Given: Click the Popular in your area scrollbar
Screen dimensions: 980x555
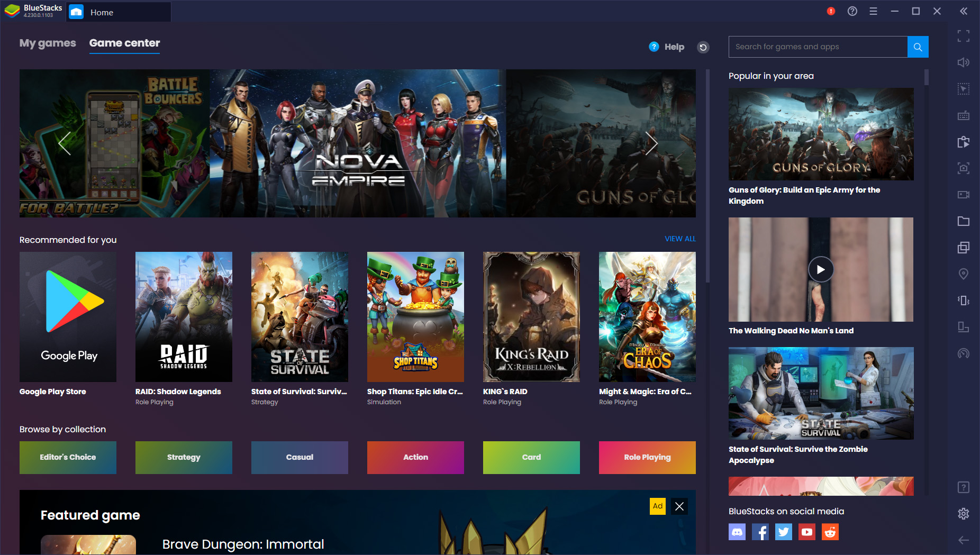Looking at the screenshot, I should coord(926,77).
